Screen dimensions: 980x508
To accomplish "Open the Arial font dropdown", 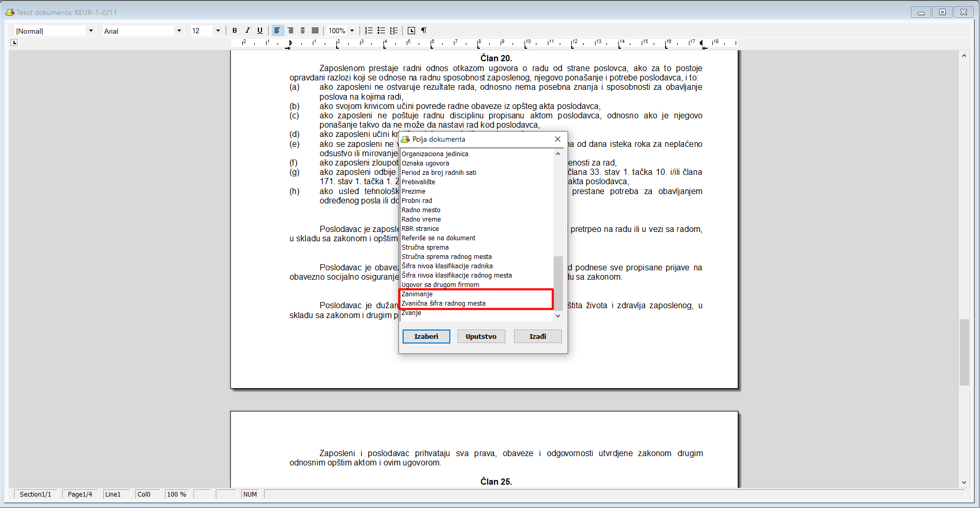I will [179, 31].
